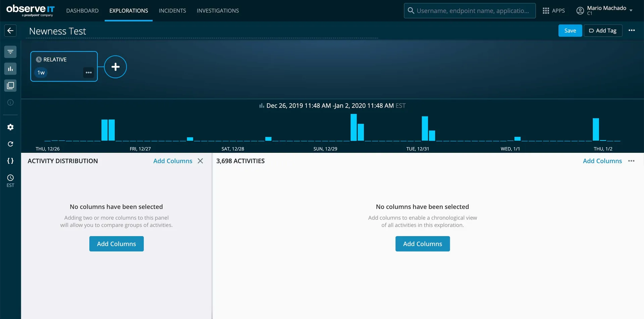The height and width of the screenshot is (319, 644).
Task: Click the refresh icon in sidebar
Action: pos(10,144)
